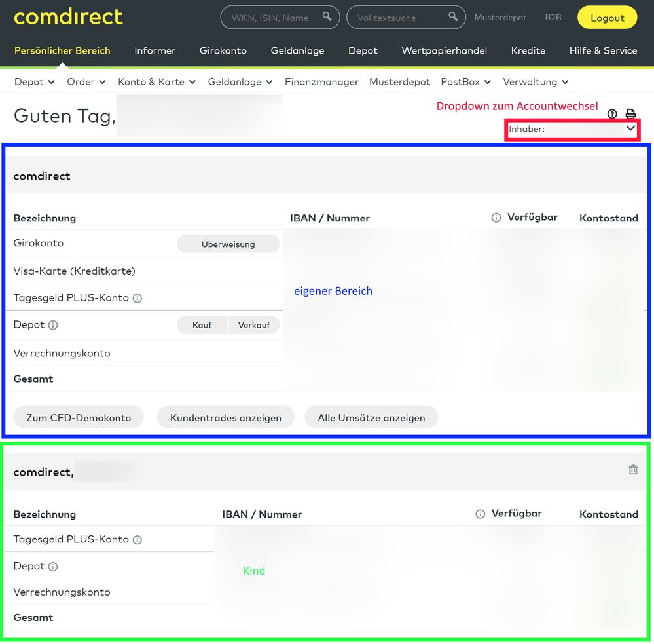Click magnifier icon in Volltextsuche field
654x644 pixels.
pos(453,17)
